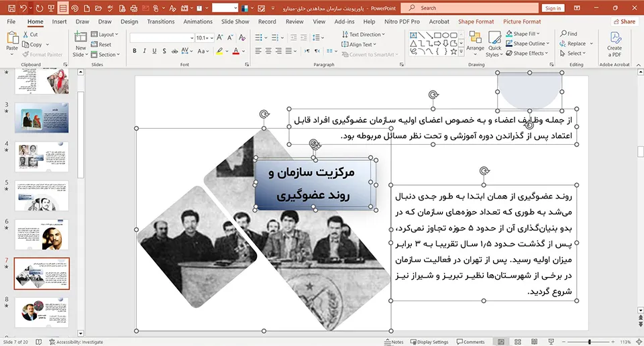Open the font size dropdown
The image size is (644, 346).
pyautogui.click(x=212, y=38)
